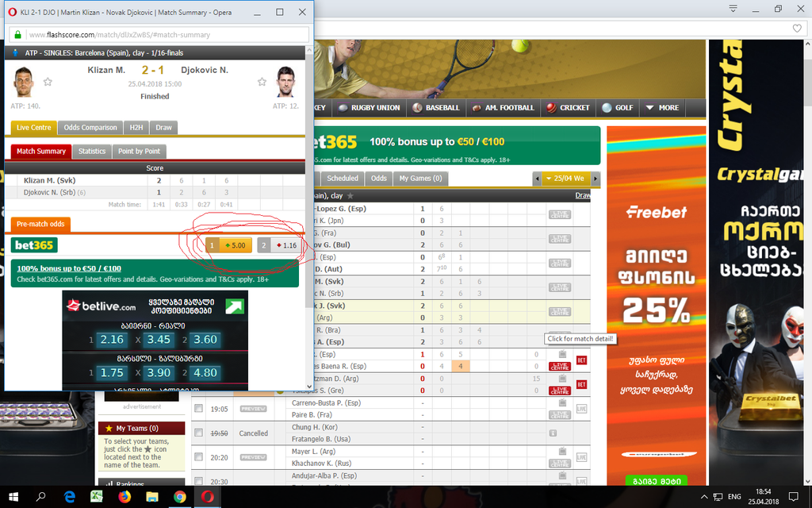Click betlive odds 4.80 button
The image size is (812, 508).
click(x=205, y=373)
